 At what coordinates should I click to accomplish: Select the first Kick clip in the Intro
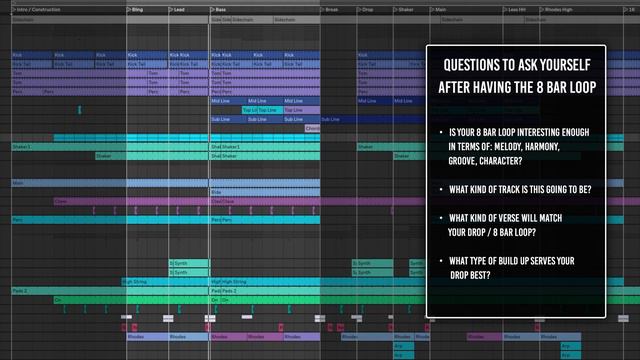(32, 55)
